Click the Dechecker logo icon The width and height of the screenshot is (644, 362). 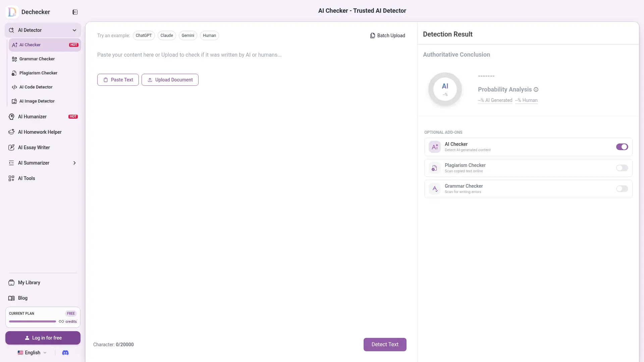[12, 12]
